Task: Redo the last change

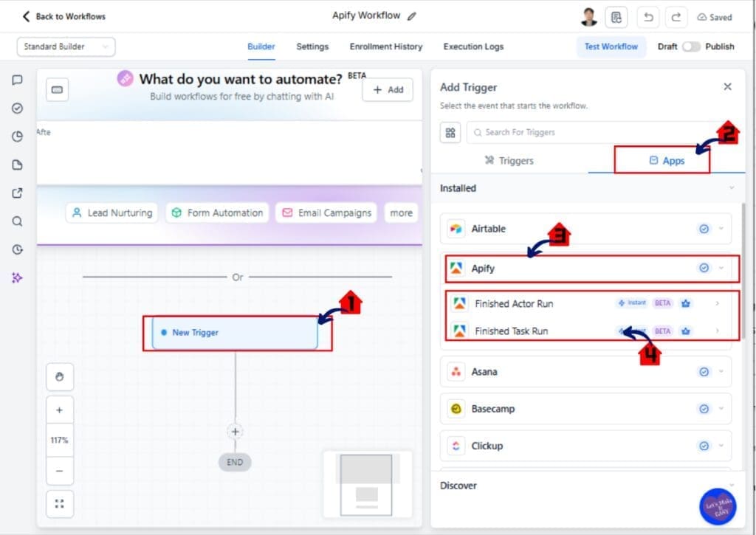Action: pyautogui.click(x=676, y=18)
